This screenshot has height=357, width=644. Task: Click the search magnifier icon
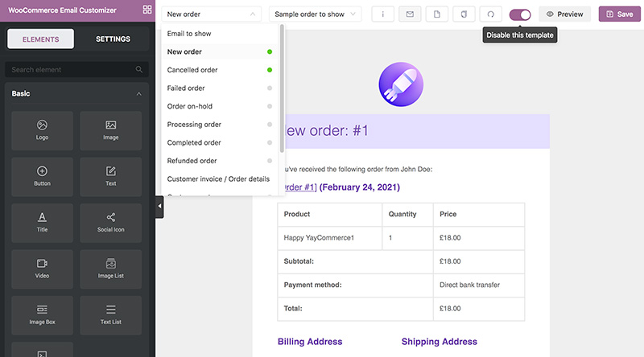139,69
